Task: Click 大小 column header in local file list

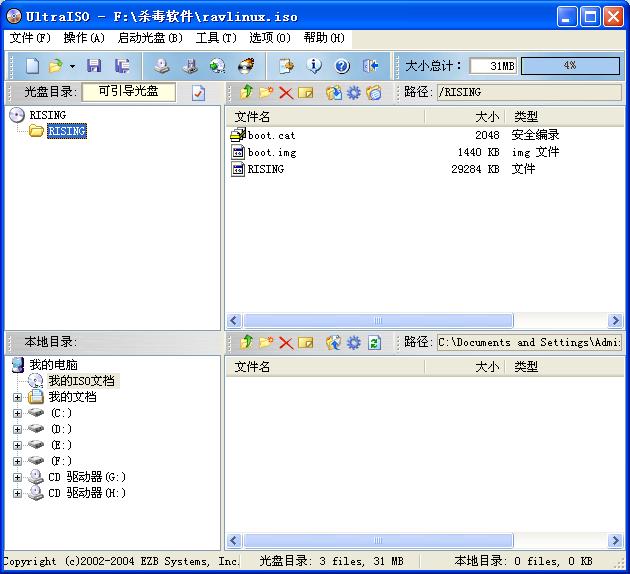Action: tap(465, 367)
